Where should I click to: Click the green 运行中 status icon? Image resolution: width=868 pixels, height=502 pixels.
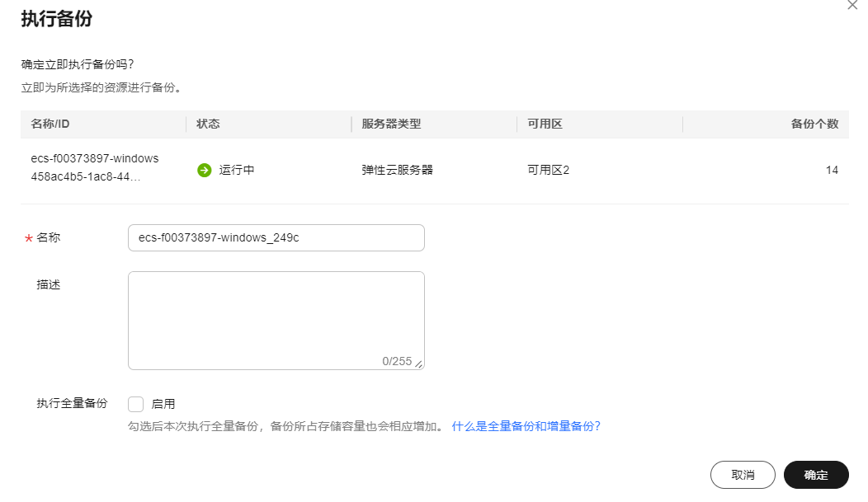click(205, 171)
